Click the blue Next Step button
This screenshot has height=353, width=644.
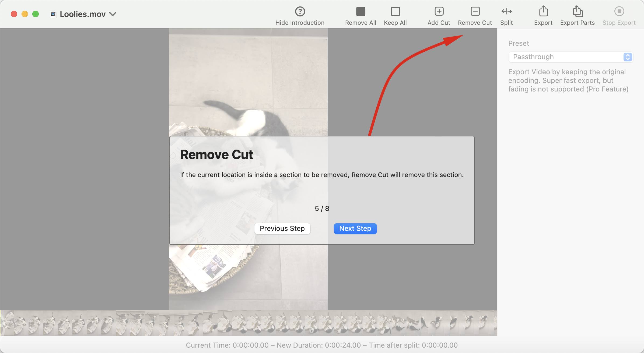[x=355, y=228]
